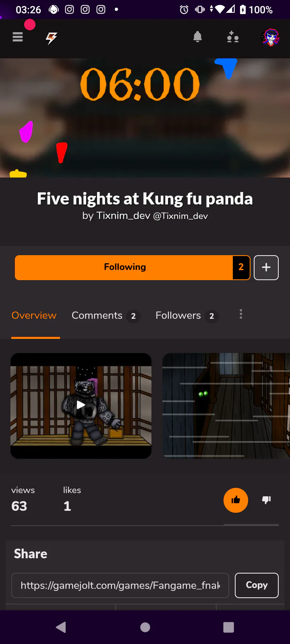Play the game trailer video thumbnail
This screenshot has width=290, height=644.
(81, 406)
